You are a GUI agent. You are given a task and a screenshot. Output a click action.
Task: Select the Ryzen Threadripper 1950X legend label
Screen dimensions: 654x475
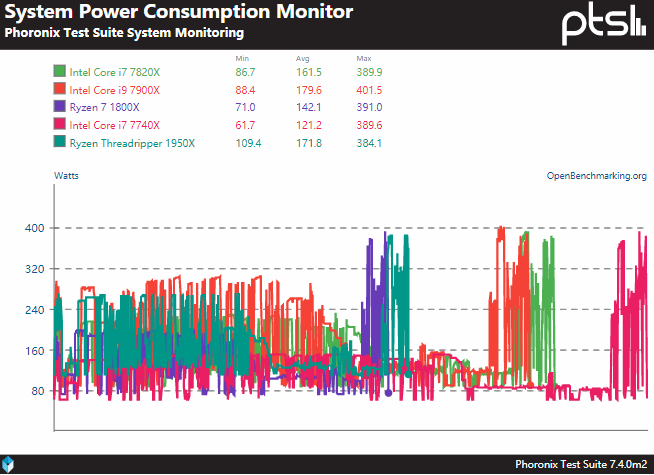point(132,143)
